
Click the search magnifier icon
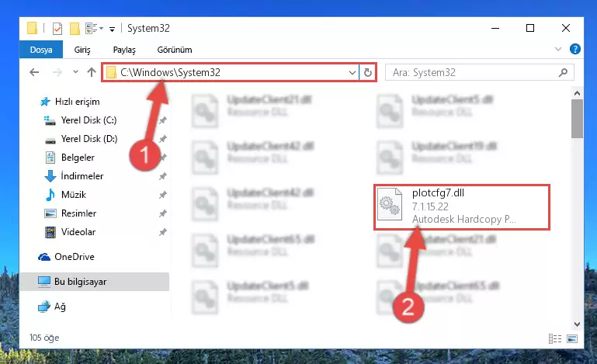(x=563, y=72)
